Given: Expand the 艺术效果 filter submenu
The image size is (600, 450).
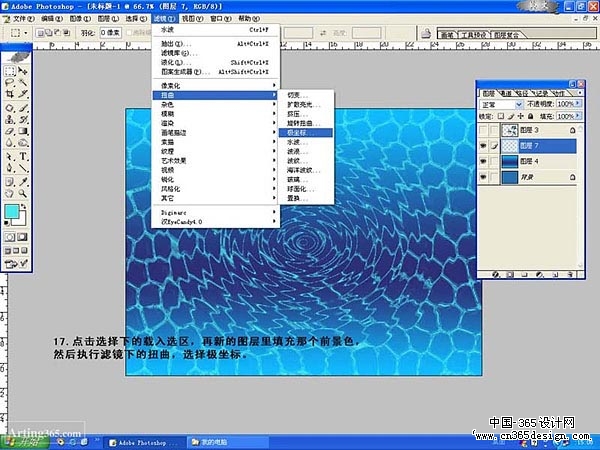Looking at the screenshot, I should [x=216, y=161].
